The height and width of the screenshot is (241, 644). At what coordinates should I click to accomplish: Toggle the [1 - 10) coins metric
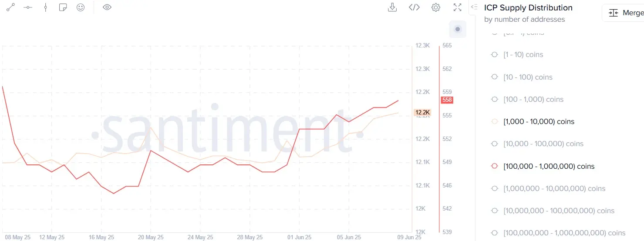523,55
